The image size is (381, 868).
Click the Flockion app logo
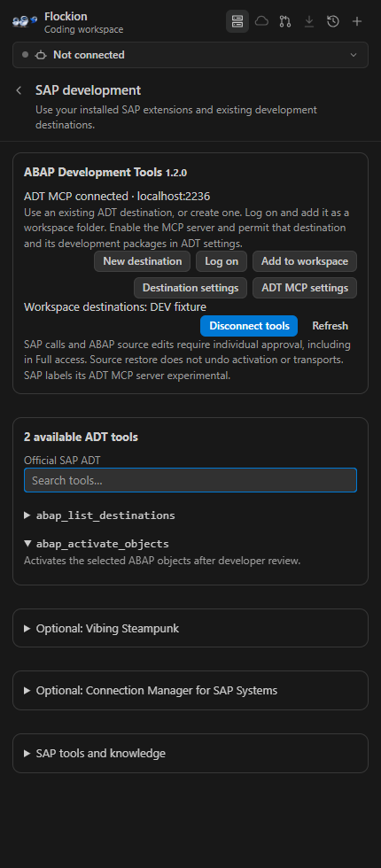25,21
